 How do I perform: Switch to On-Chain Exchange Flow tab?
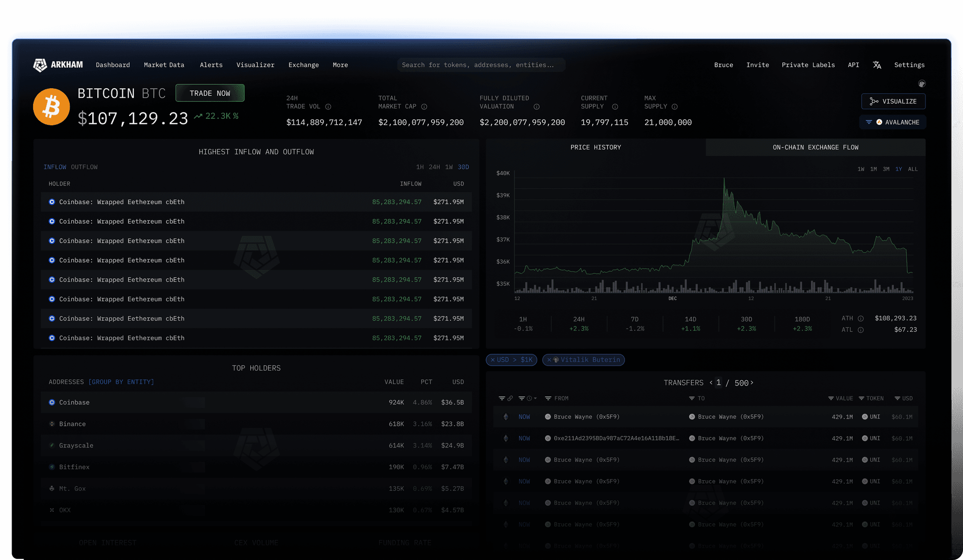[815, 147]
